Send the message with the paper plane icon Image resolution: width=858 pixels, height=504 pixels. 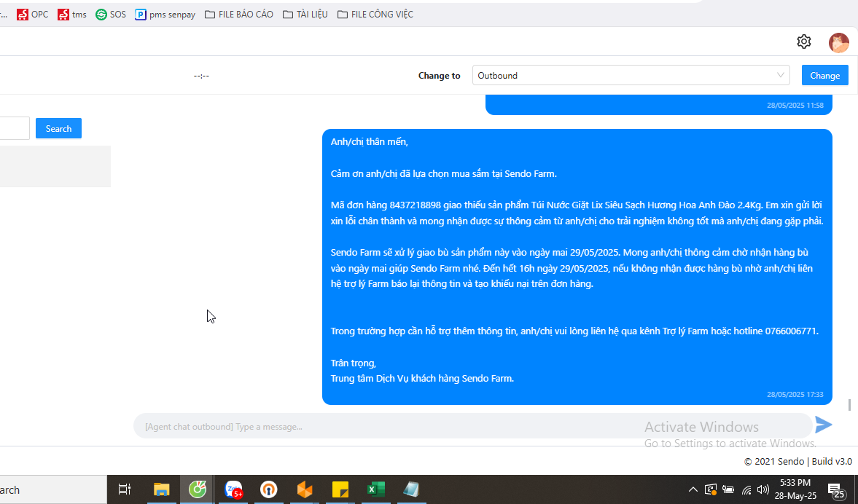824,425
